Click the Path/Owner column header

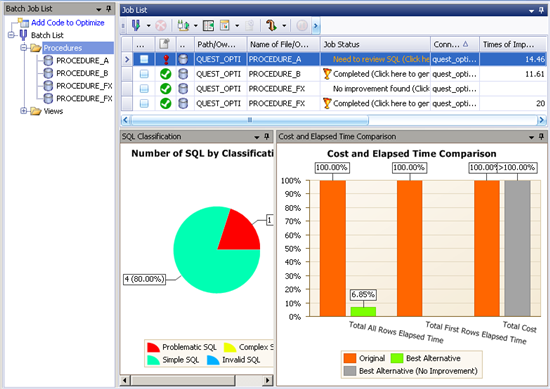221,44
